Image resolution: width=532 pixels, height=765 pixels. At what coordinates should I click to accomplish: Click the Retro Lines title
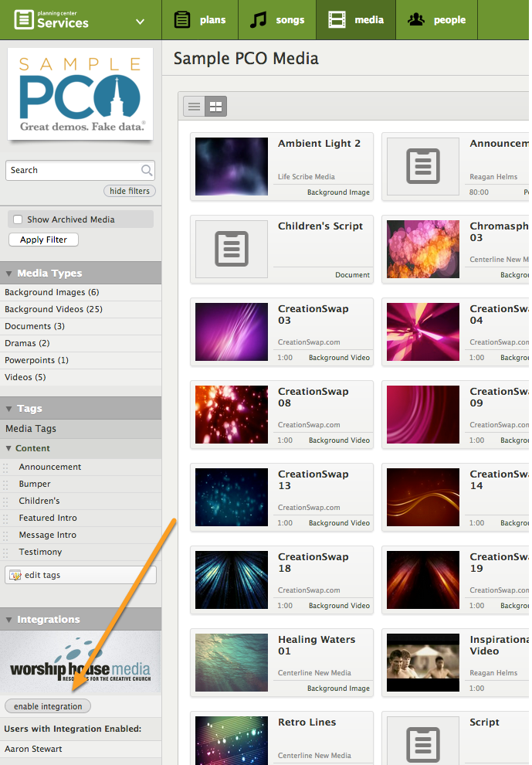[x=307, y=722]
